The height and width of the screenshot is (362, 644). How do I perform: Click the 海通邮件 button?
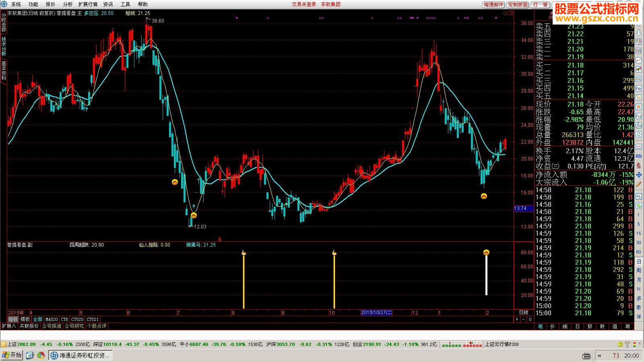pos(493,5)
